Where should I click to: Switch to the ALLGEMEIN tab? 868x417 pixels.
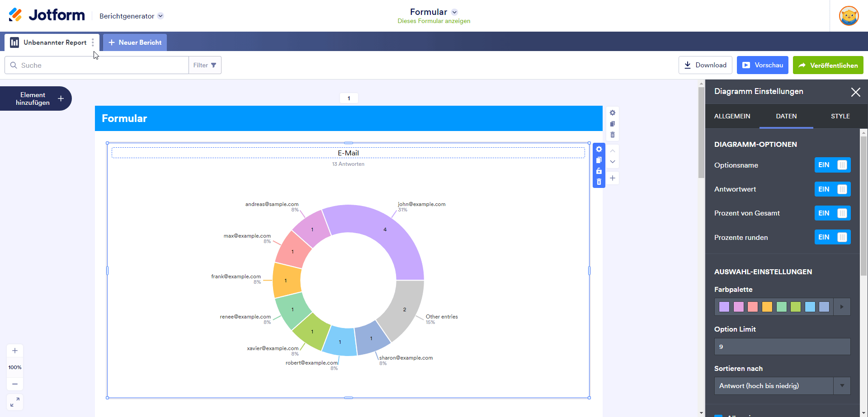[732, 116]
